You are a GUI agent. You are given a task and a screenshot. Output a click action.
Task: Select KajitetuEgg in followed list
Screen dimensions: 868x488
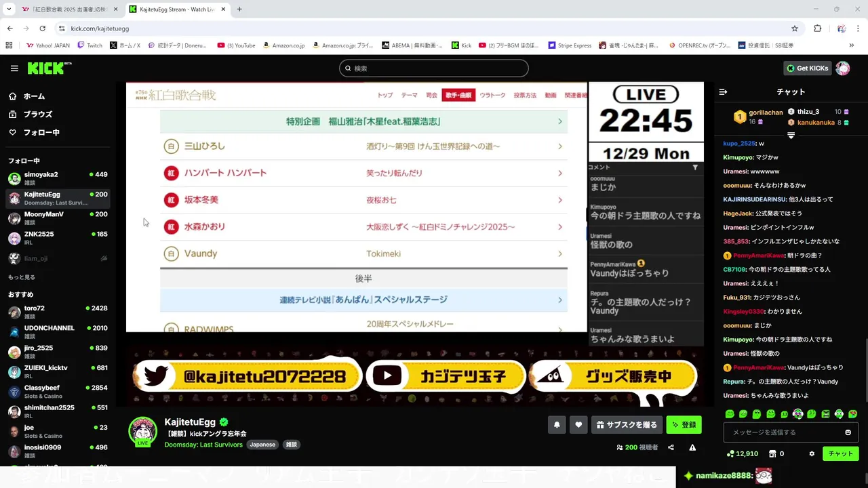[x=58, y=198]
